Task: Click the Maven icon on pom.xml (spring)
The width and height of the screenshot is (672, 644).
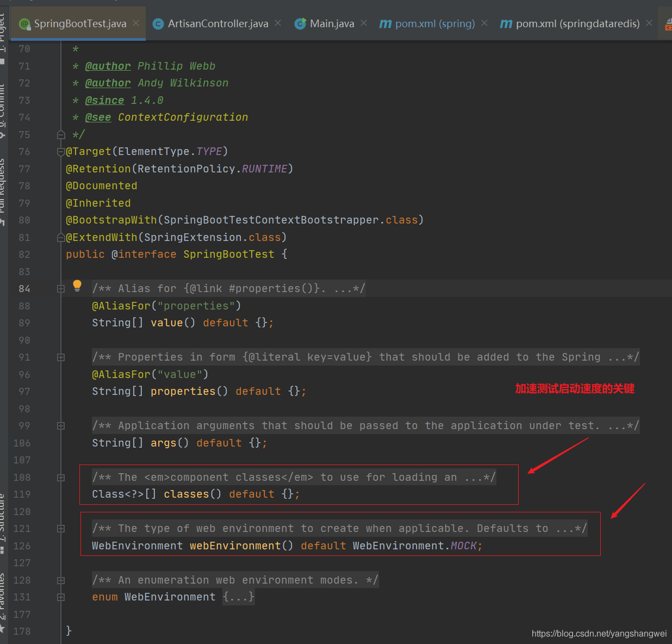Action: click(385, 23)
